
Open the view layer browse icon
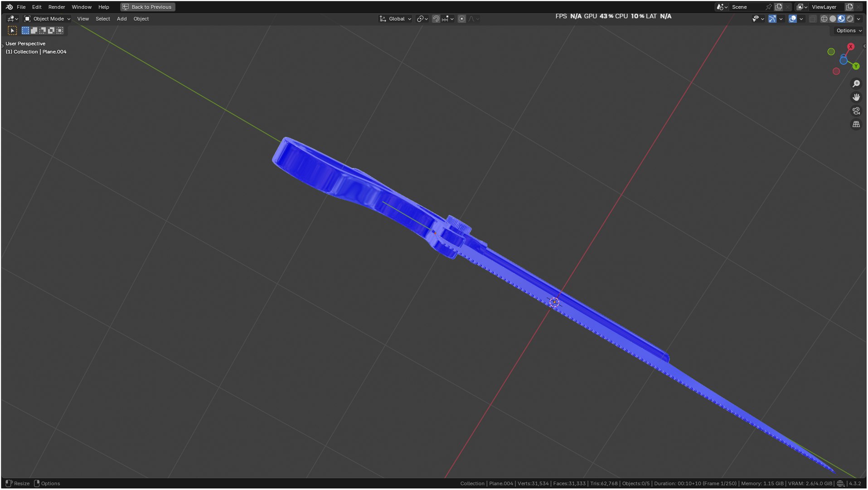[802, 7]
